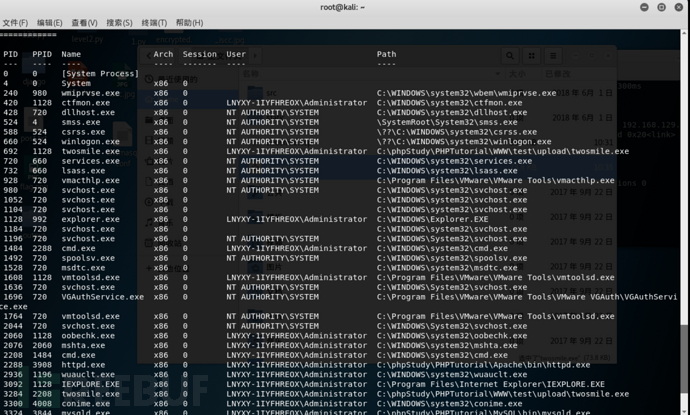Click the httpd.exe process row

pyautogui.click(x=297, y=365)
